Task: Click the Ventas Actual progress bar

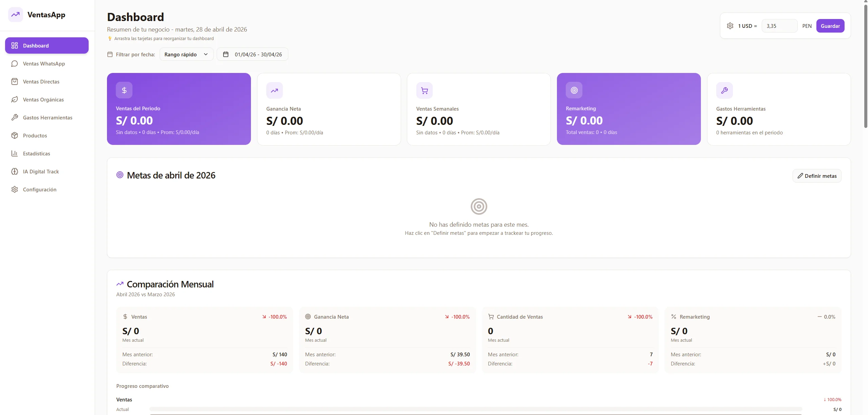Action: 476,409
